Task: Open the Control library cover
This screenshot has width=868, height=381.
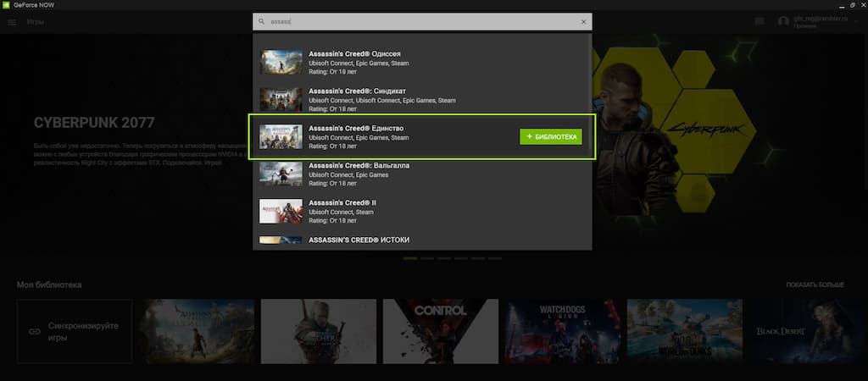Action: pyautogui.click(x=441, y=331)
